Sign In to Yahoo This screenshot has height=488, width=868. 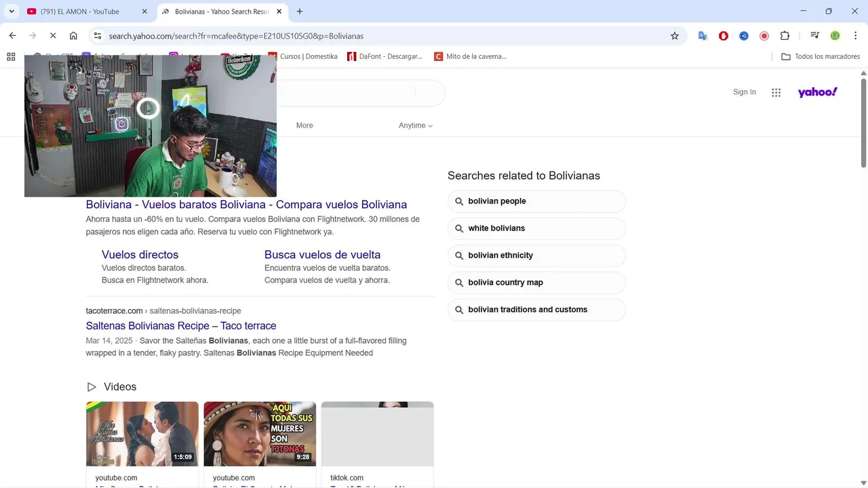(x=744, y=92)
